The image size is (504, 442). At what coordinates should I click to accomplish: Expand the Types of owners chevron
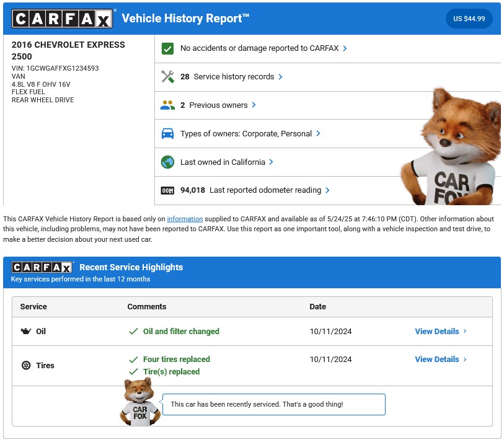click(318, 133)
